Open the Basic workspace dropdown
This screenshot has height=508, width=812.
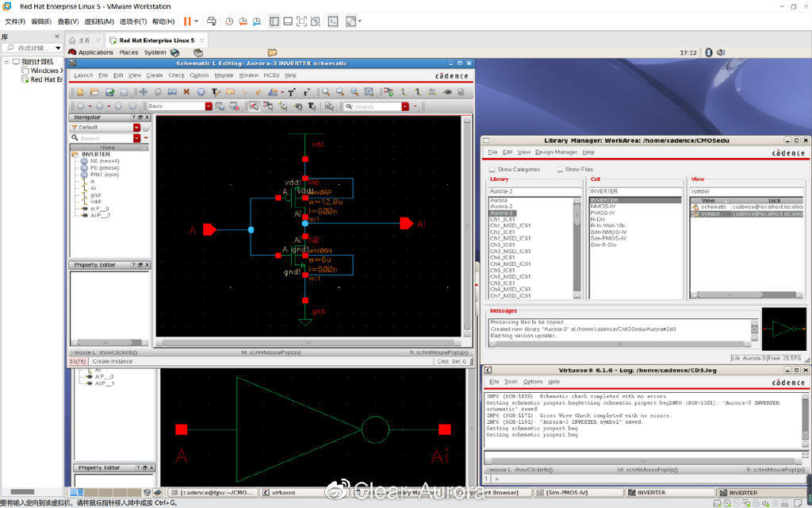pos(209,106)
